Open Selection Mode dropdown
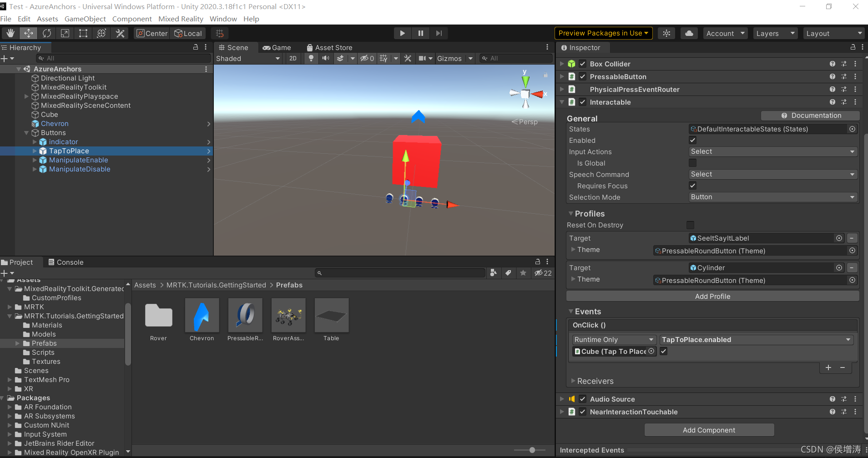This screenshot has width=868, height=458. [773, 197]
